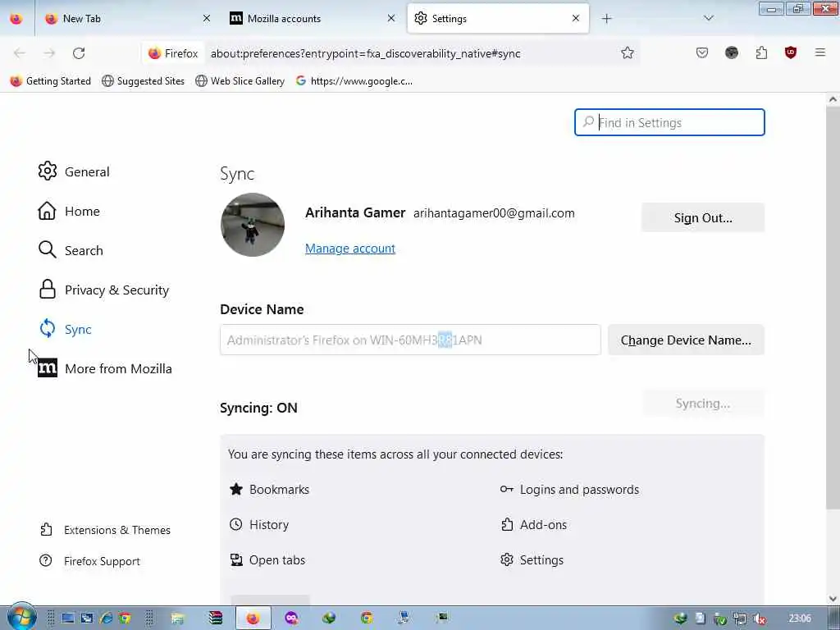Viewport: 840px width, 630px height.
Task: Open the Web Slice Gallery bookmark
Action: coord(240,81)
